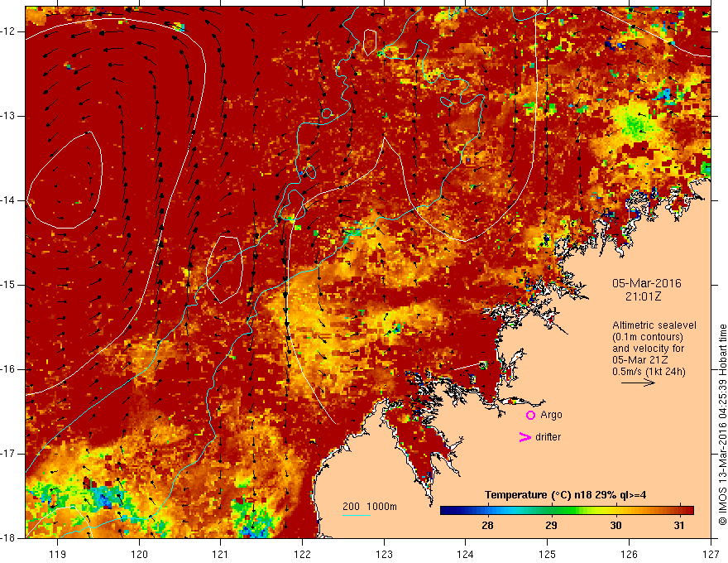This screenshot has width=728, height=563.
Task: Click latitude axis label '-12'
Action: pos(9,31)
